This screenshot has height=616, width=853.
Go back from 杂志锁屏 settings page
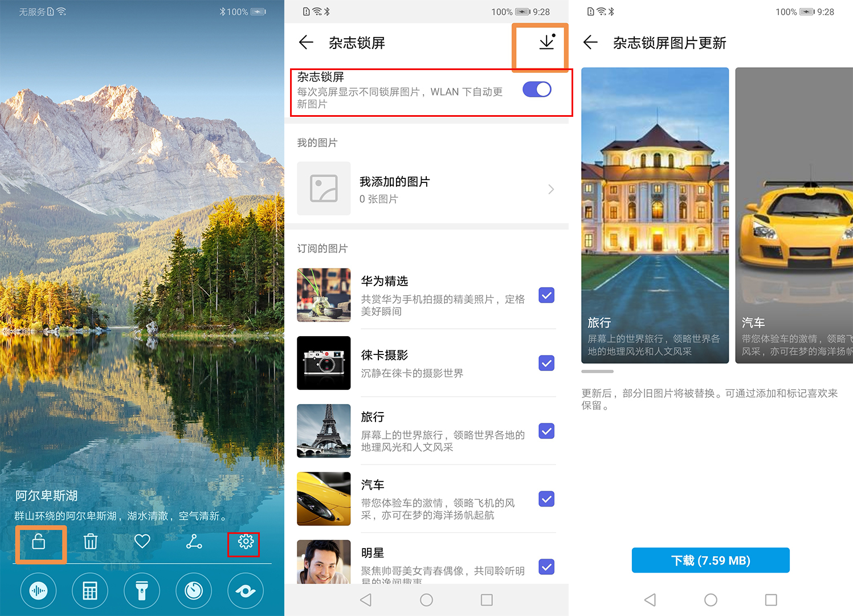306,42
